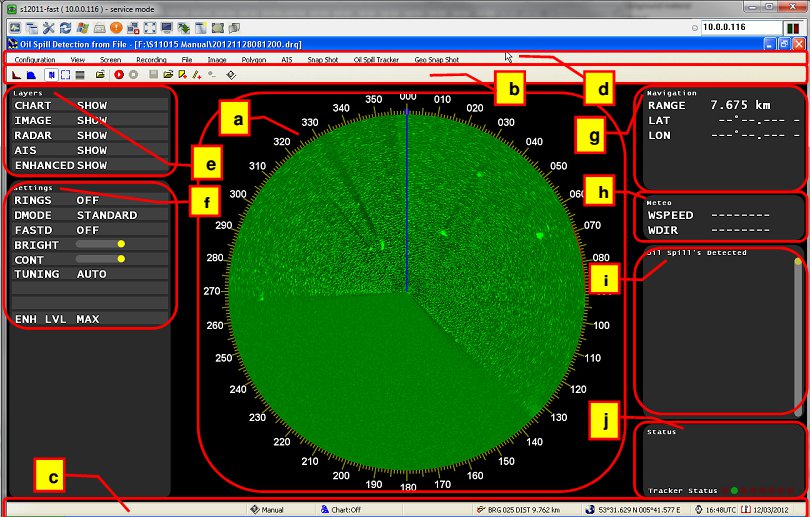Open the Configuration menu
This screenshot has height=517, width=811.
35,60
